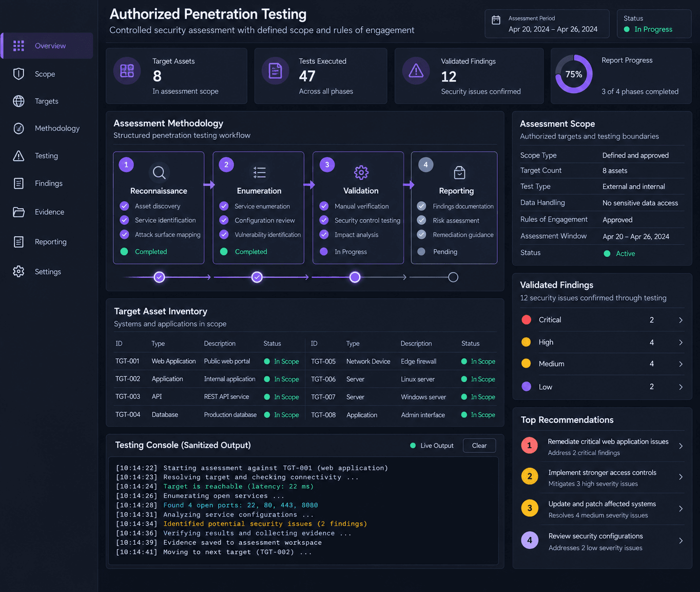Expand the Low findings row chevron

pyautogui.click(x=681, y=387)
